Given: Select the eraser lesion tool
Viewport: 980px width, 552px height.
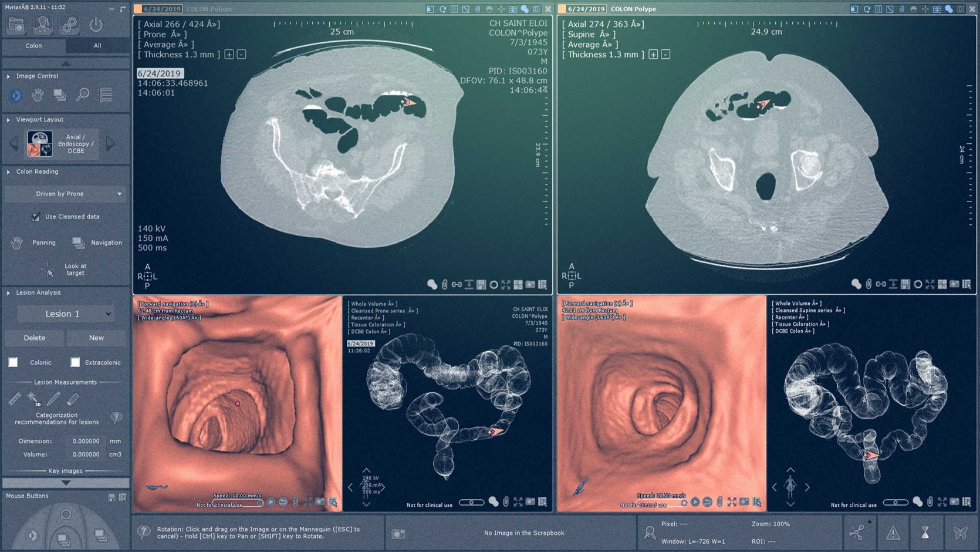Looking at the screenshot, I should click(73, 399).
